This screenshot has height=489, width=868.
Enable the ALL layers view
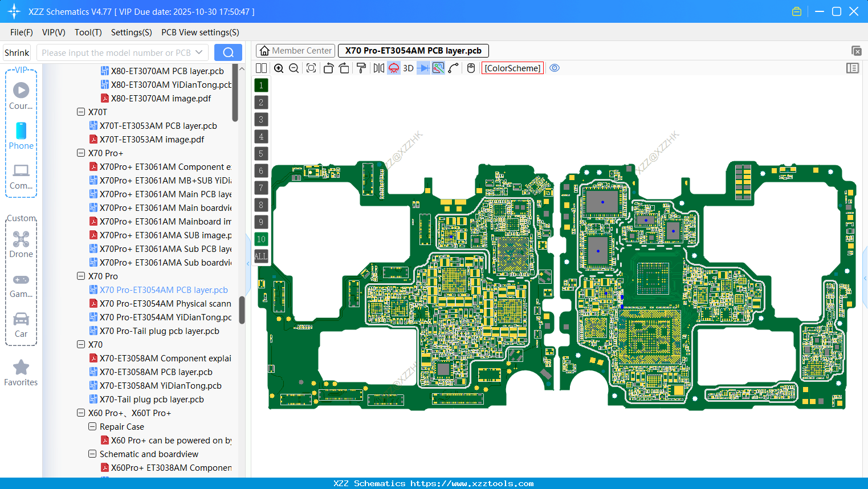click(x=261, y=256)
